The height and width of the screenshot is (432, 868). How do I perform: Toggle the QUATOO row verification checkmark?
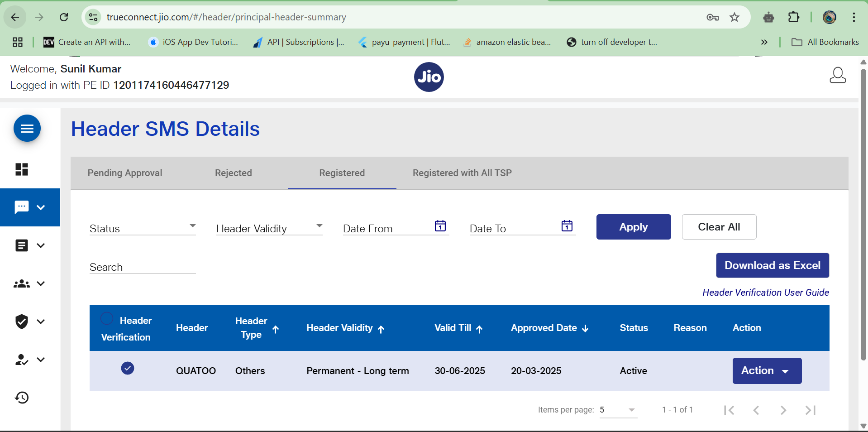pos(128,368)
